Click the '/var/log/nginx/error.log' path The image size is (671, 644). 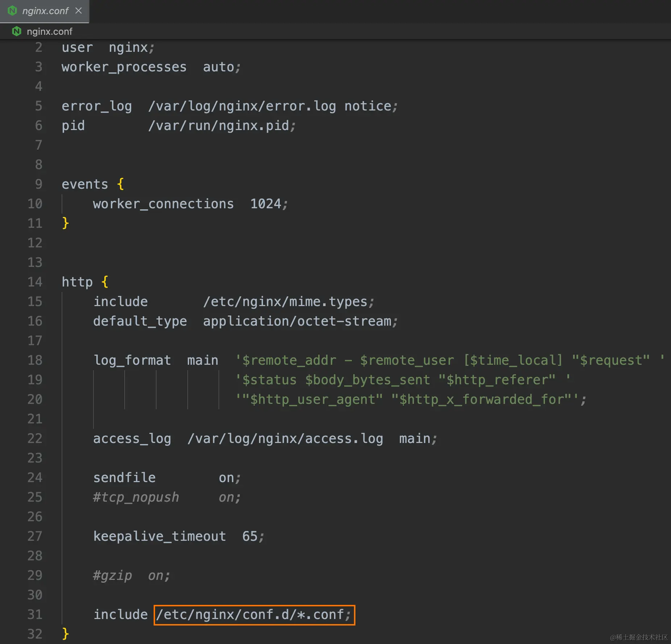[x=242, y=106]
